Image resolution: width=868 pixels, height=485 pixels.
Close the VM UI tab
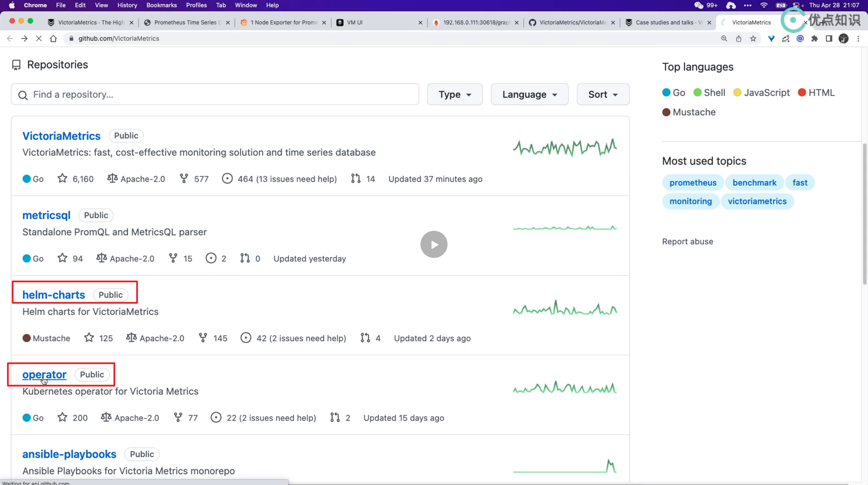(x=420, y=22)
